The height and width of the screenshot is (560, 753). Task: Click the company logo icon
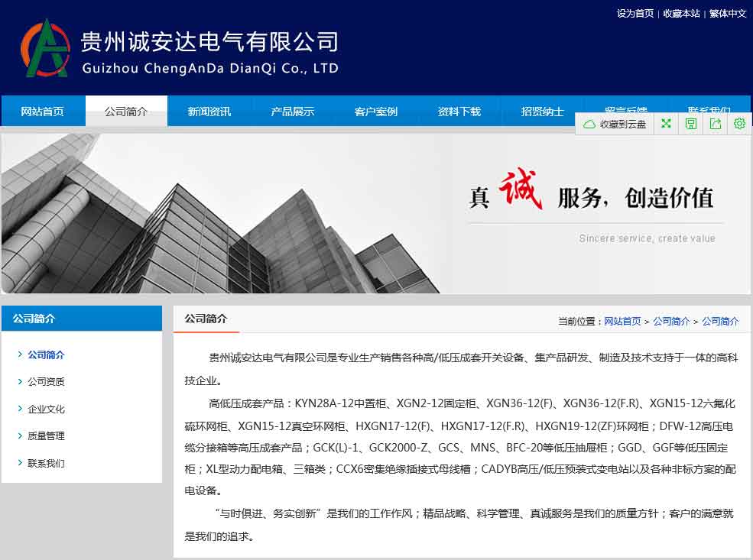tap(45, 49)
